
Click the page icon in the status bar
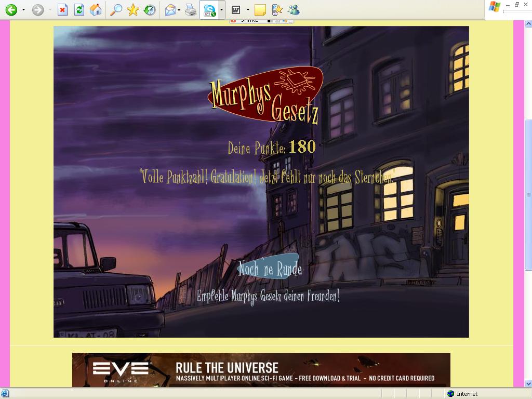[5, 394]
